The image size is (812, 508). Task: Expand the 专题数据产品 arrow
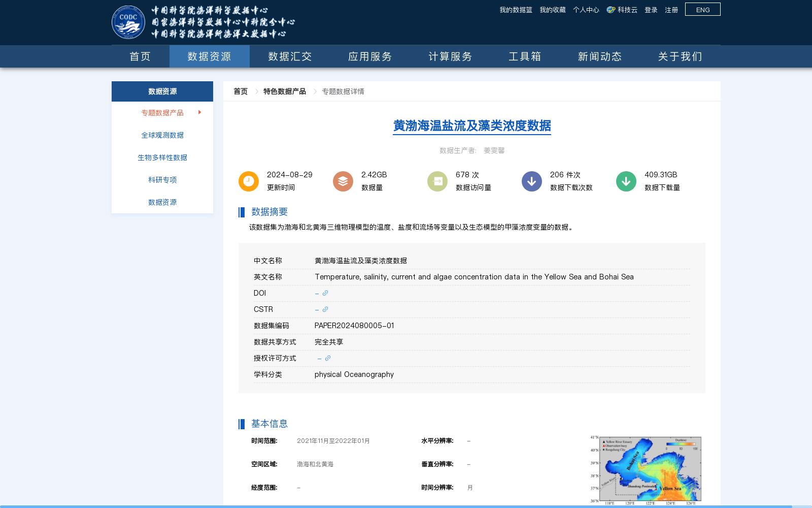pyautogui.click(x=200, y=112)
